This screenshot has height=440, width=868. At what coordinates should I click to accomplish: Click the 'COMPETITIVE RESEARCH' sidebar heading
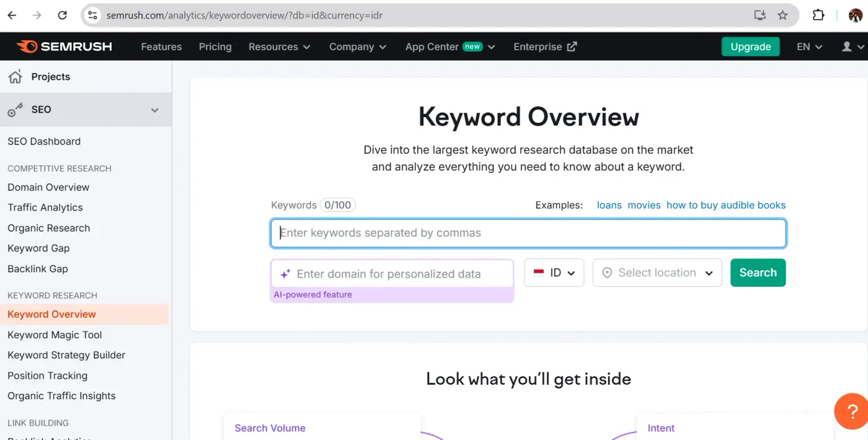tap(60, 169)
